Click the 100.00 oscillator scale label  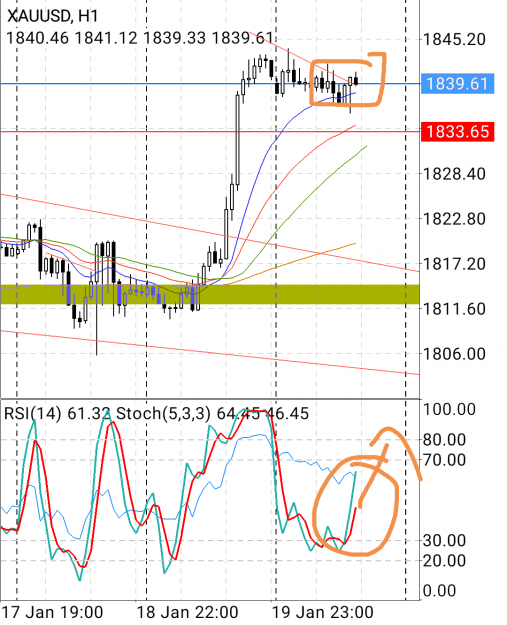point(449,409)
